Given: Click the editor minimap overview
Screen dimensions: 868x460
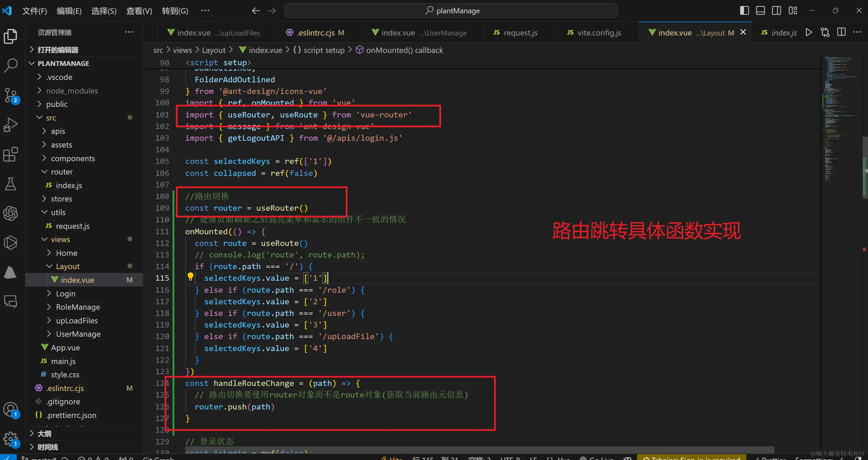Looking at the screenshot, I should [842, 120].
